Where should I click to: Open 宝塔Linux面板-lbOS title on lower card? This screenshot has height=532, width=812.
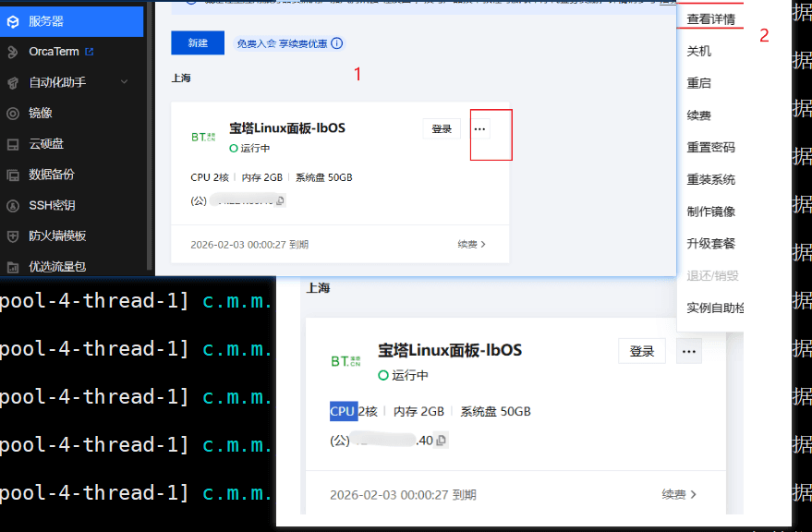(450, 351)
